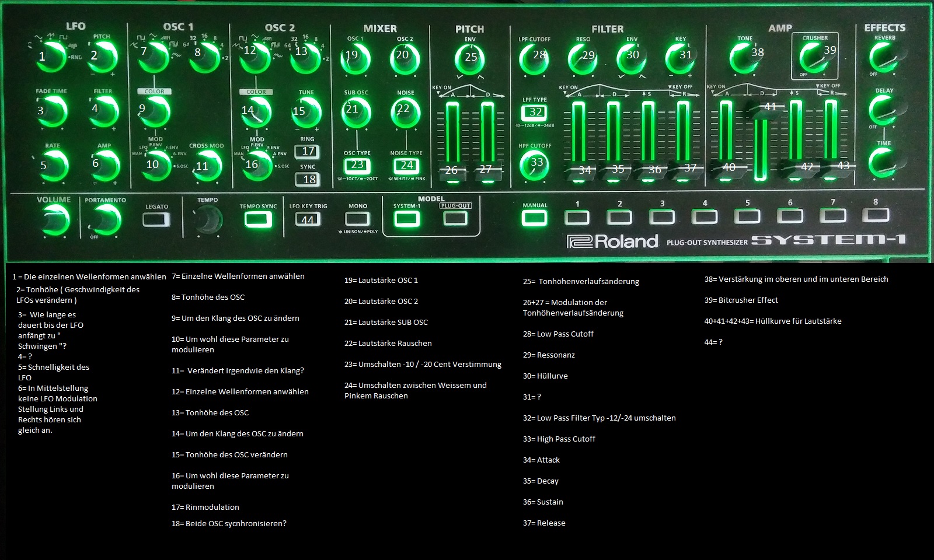Click the OSC 2 COLOR knob
This screenshot has height=560, width=934.
pos(255,111)
